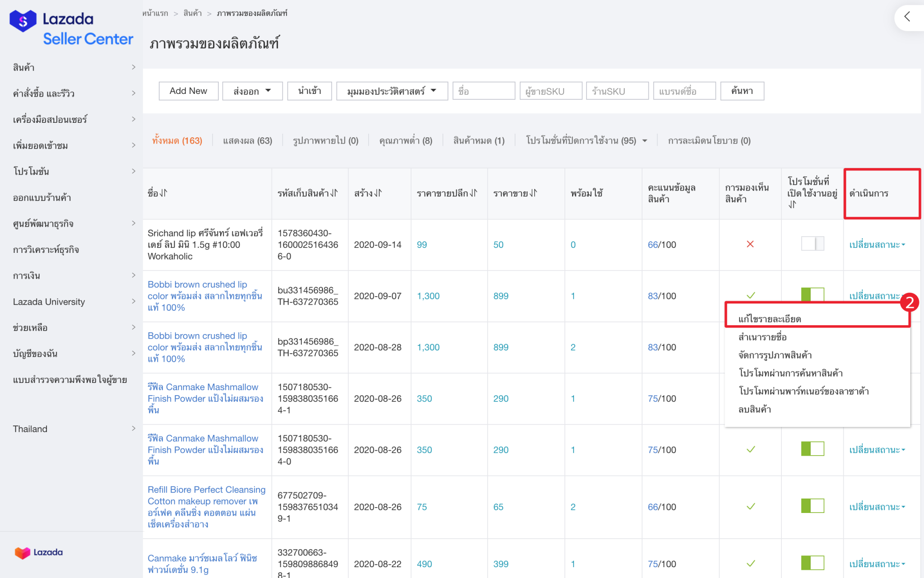This screenshot has height=578, width=924.
Task: Sort by ราคาขายปลีก column
Action: (x=473, y=193)
